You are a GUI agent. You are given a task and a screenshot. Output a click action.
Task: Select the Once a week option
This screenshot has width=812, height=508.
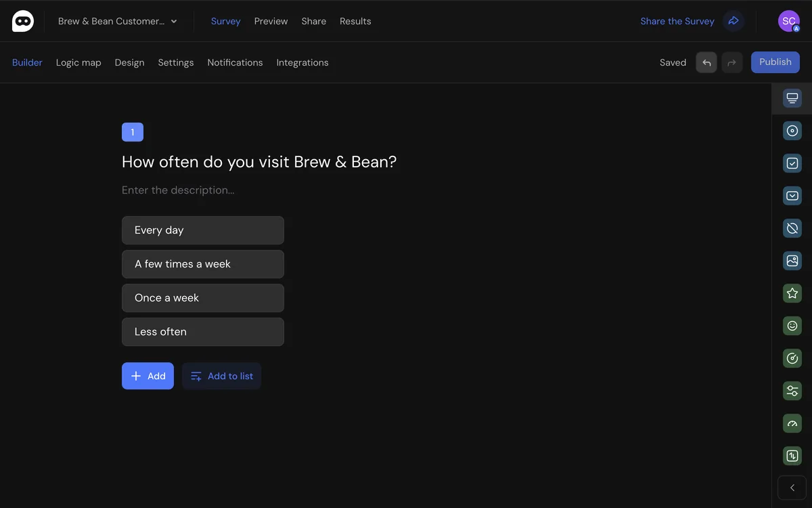pos(203,298)
